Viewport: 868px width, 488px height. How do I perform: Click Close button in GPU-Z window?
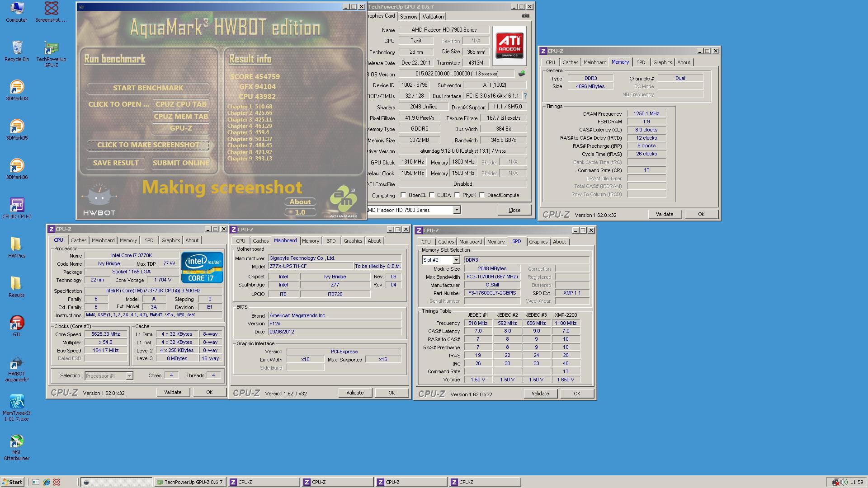pyautogui.click(x=514, y=210)
